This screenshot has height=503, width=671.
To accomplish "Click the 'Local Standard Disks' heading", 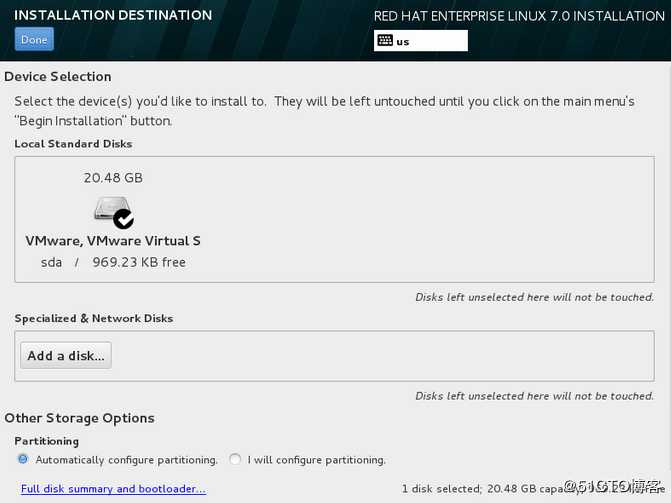I will coord(73,144).
